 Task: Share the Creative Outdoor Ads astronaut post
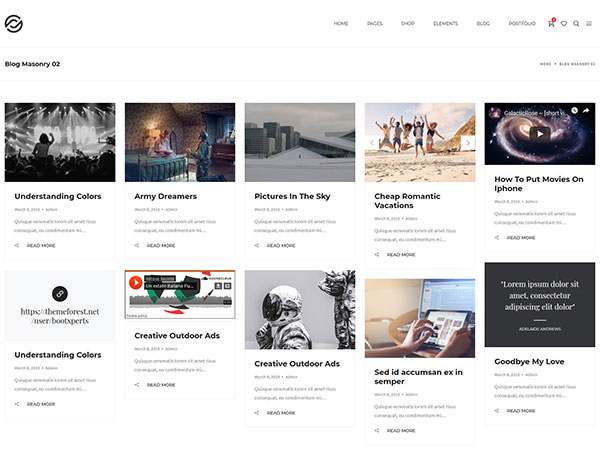point(257,413)
